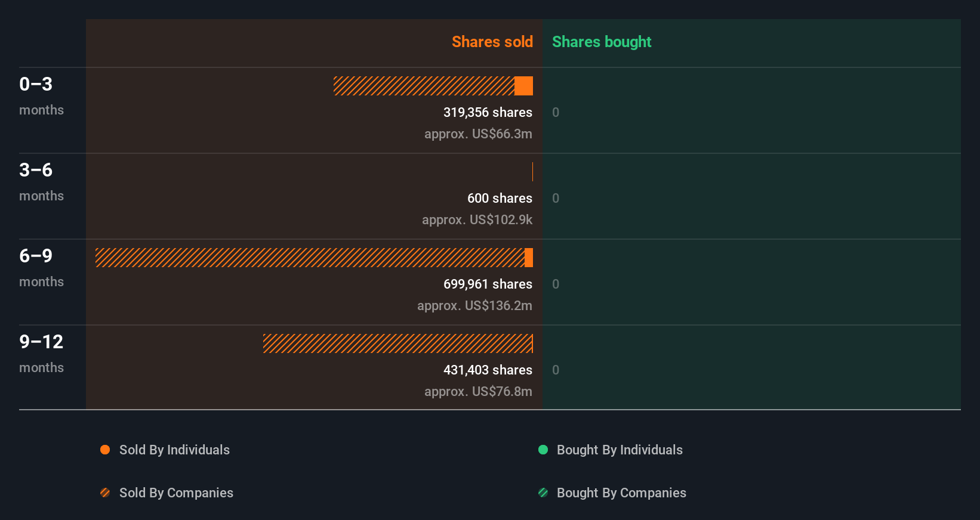Viewport: 980px width, 520px height.
Task: Click the 9–12 months striped sold bar
Action: pos(397,343)
